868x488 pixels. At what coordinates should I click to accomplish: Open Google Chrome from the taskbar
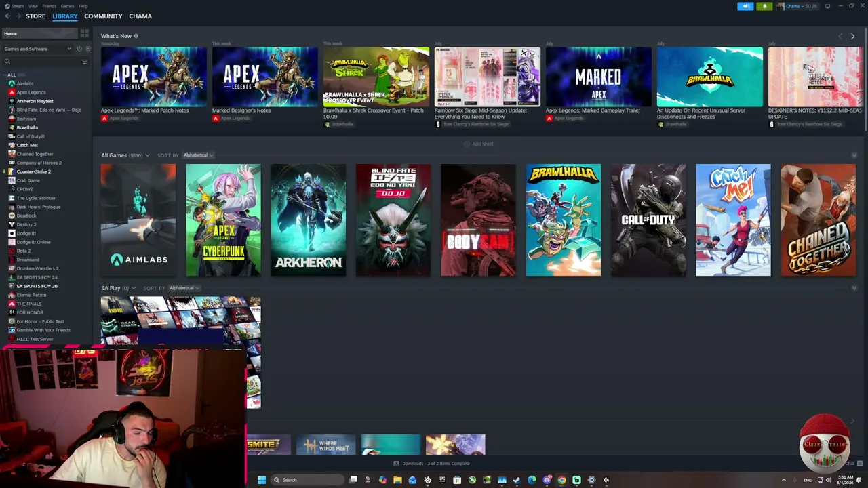tap(561, 480)
